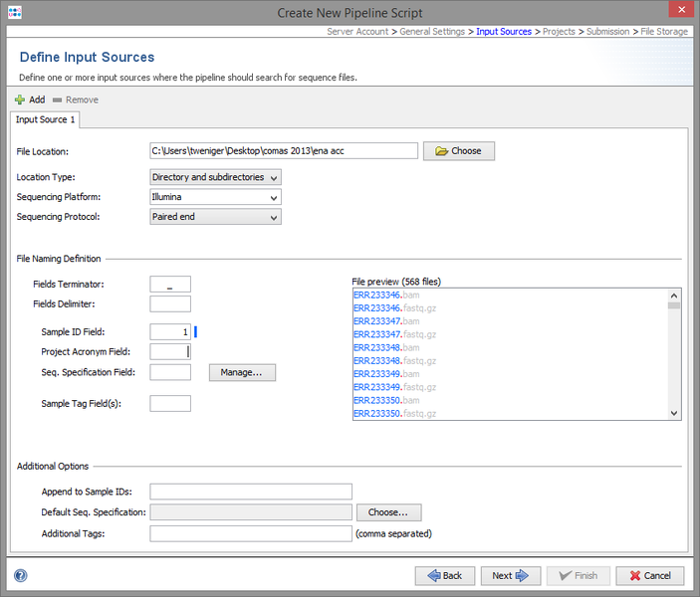Jump to Projects breadcrumb step

click(x=559, y=32)
